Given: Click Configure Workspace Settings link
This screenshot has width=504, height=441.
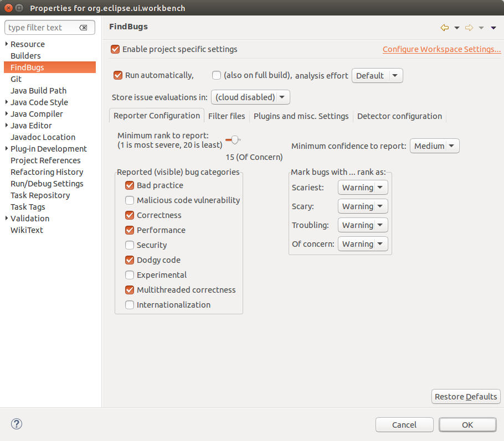Looking at the screenshot, I should (x=441, y=49).
